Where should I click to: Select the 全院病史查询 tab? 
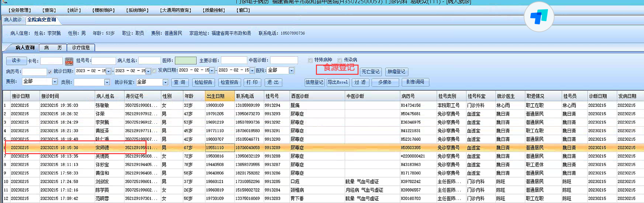click(42, 20)
